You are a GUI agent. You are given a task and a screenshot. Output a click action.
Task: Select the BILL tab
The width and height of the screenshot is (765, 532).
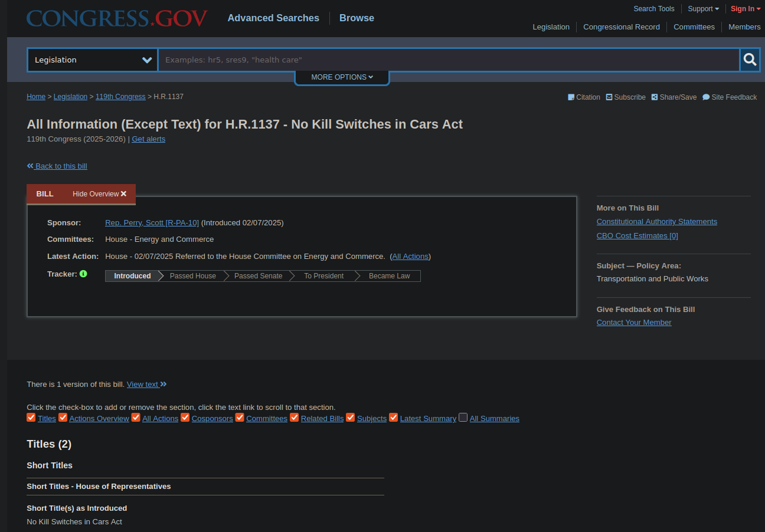click(x=45, y=194)
